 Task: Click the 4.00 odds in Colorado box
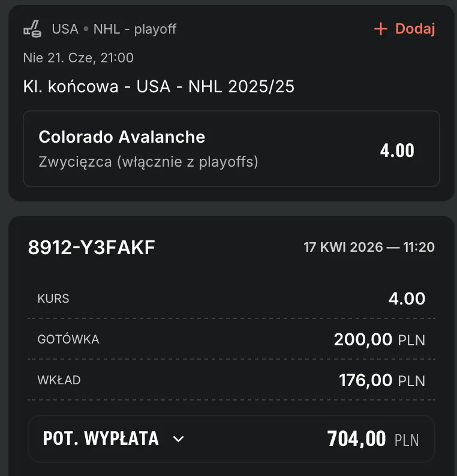point(397,150)
